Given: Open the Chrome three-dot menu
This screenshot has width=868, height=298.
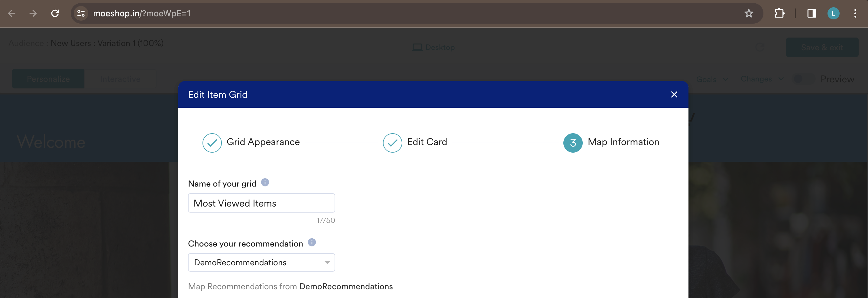Looking at the screenshot, I should click(x=855, y=14).
